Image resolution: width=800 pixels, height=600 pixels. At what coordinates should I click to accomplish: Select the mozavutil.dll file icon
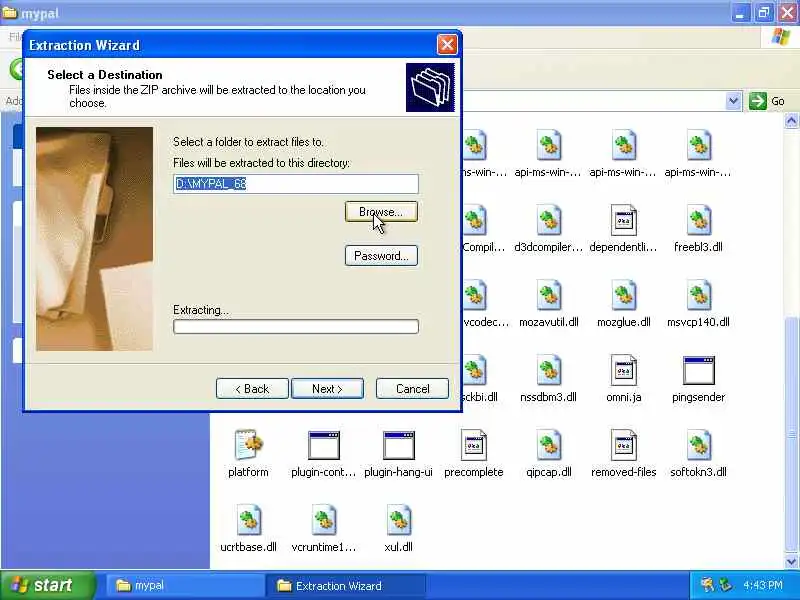click(548, 295)
